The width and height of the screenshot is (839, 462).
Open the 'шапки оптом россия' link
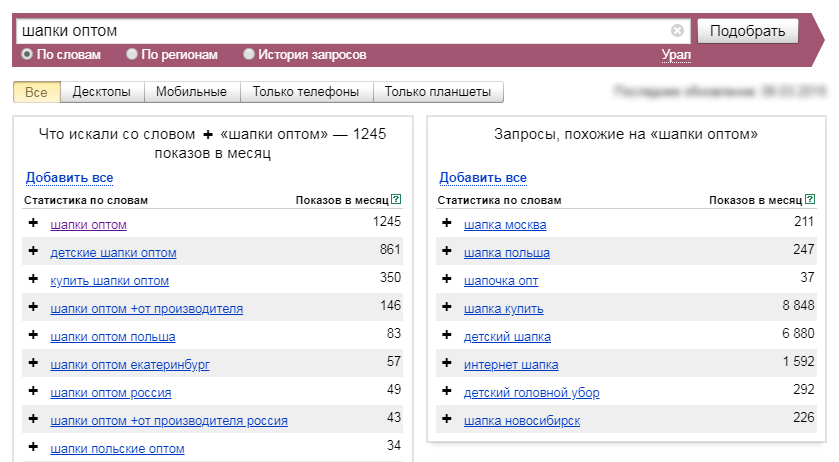[x=111, y=392]
